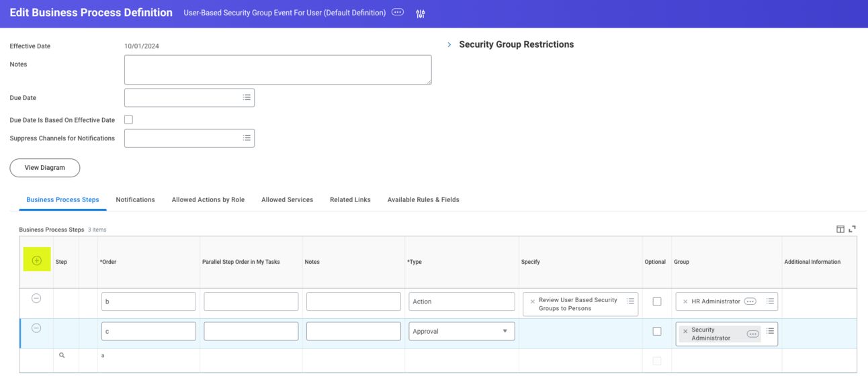Click the Additional Information column header
Image resolution: width=868 pixels, height=382 pixels.
(812, 262)
